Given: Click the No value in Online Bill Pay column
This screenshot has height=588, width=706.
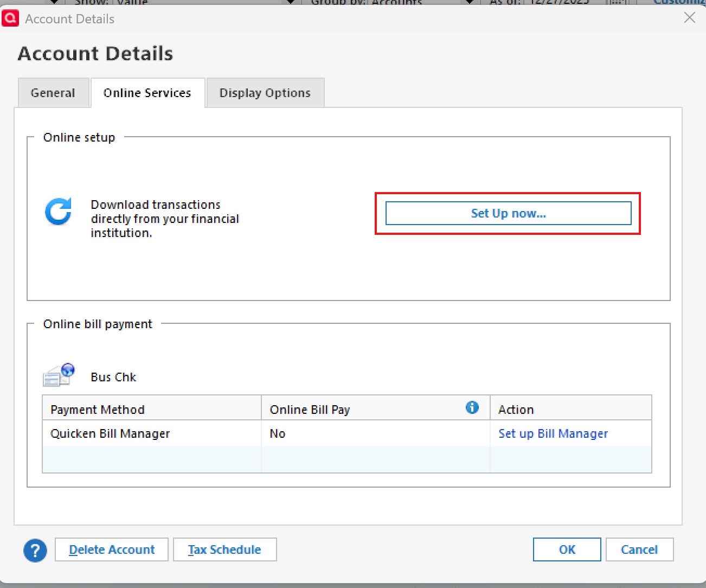Looking at the screenshot, I should click(x=278, y=433).
